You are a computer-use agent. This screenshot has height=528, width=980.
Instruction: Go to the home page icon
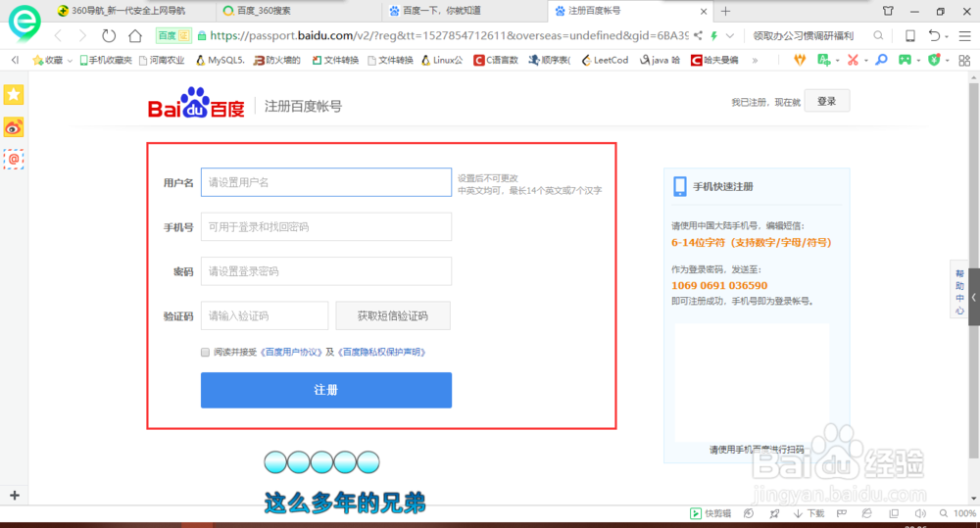pyautogui.click(x=135, y=35)
